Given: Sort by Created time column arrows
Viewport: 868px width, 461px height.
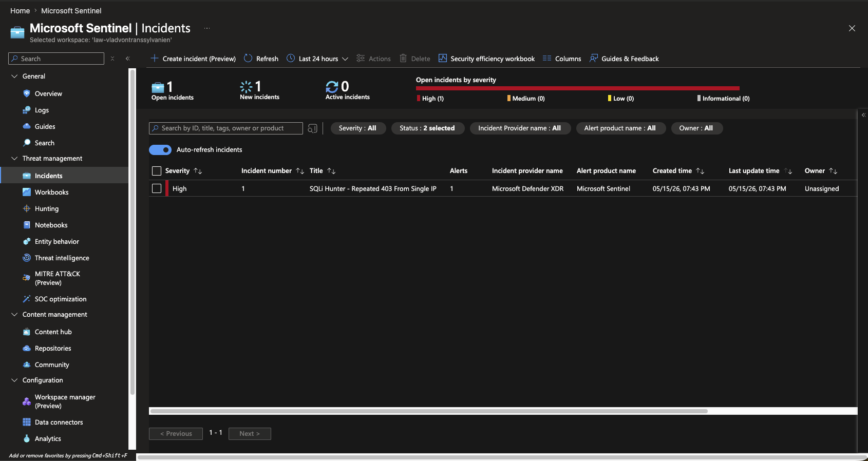Looking at the screenshot, I should [x=700, y=171].
